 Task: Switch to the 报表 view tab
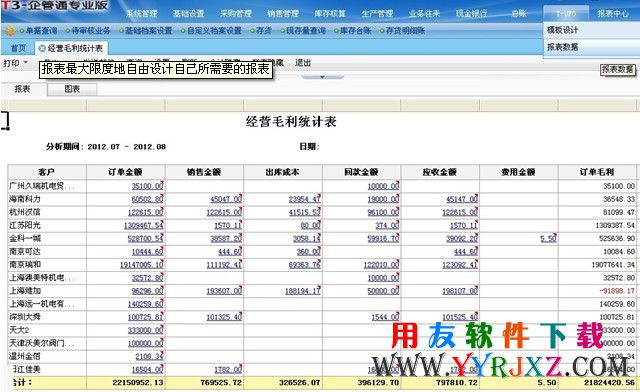click(x=22, y=89)
